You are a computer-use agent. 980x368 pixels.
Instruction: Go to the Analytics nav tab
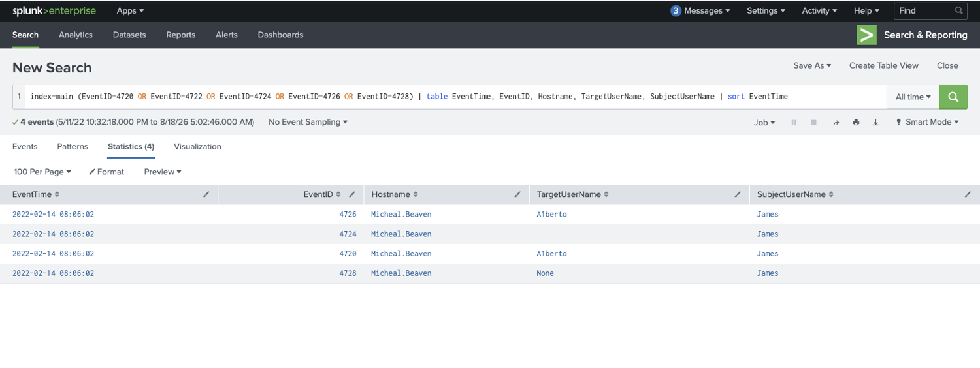pos(76,35)
